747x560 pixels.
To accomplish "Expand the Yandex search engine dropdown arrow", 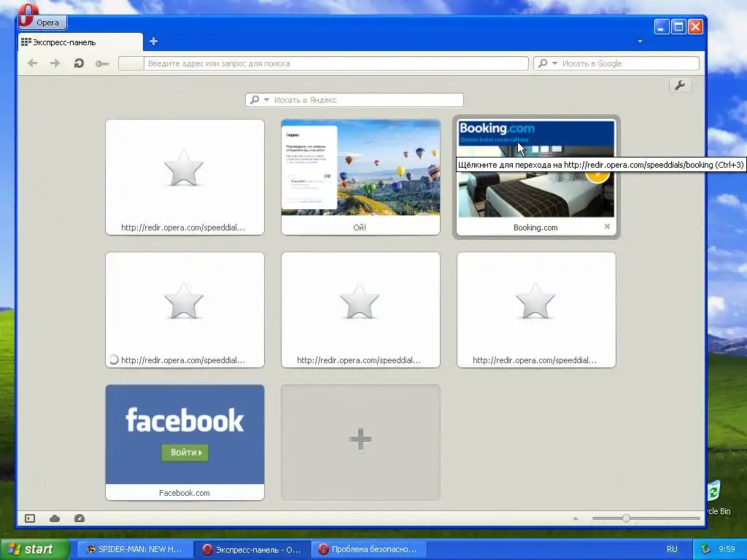I will click(266, 100).
